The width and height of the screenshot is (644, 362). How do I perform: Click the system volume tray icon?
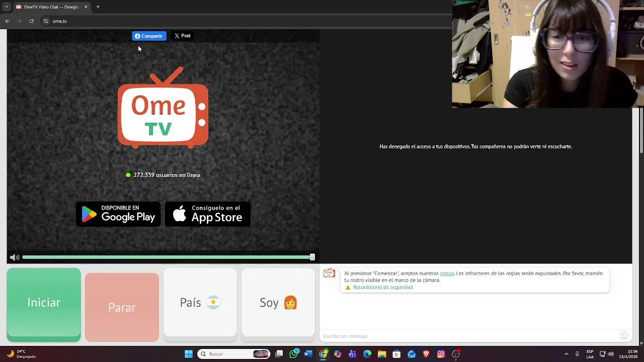pos(611,354)
